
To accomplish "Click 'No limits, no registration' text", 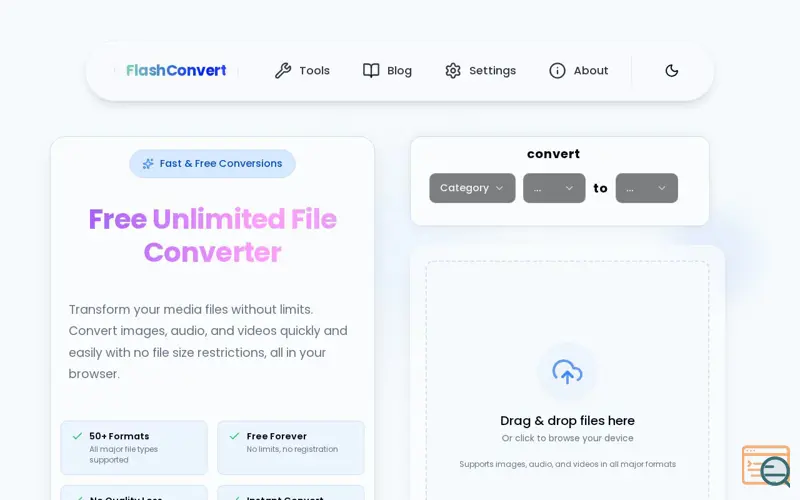I will [x=292, y=449].
